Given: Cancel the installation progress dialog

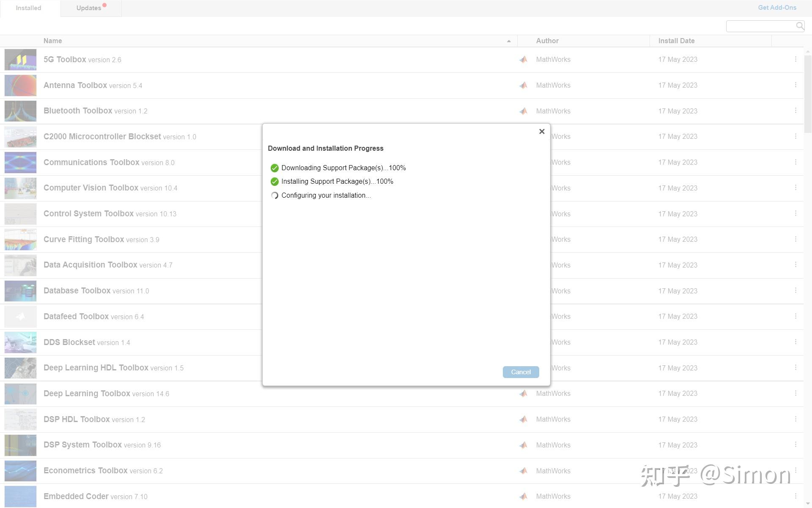Looking at the screenshot, I should (x=521, y=372).
